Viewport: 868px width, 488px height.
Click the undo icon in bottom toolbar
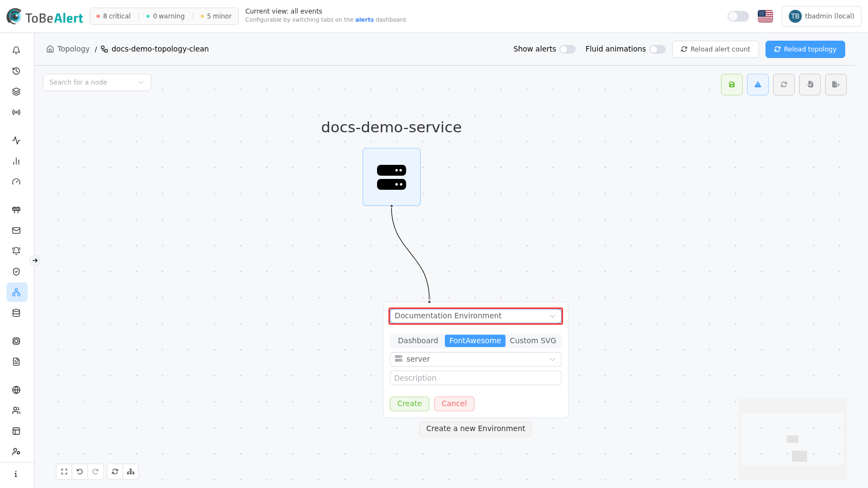(80, 472)
